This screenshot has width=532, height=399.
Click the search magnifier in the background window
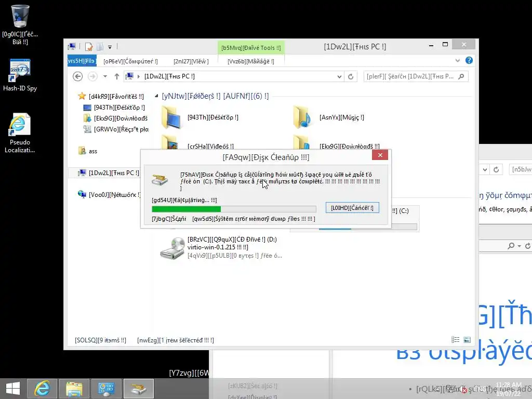(x=511, y=246)
